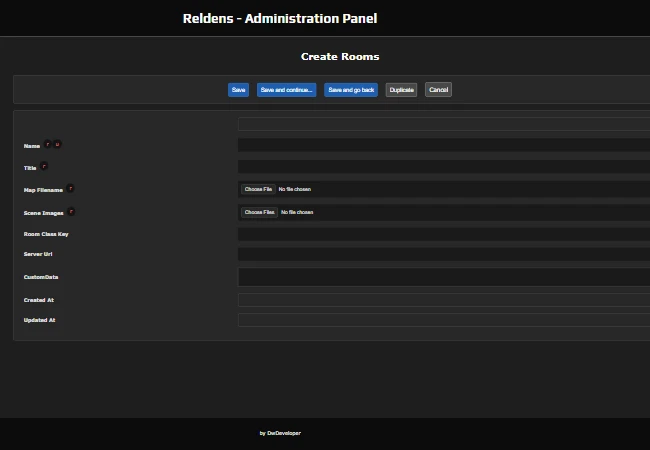Cancel room creation
The height and width of the screenshot is (450, 650).
tap(438, 90)
